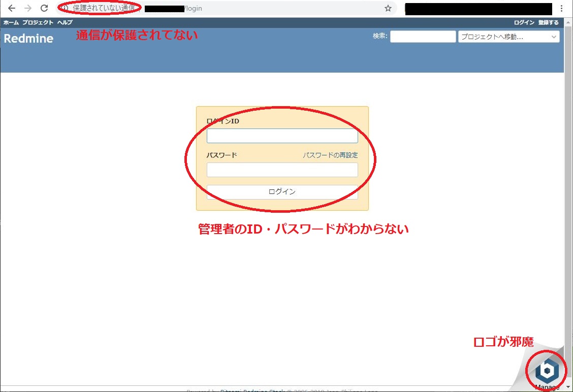Click the ログイン link in top-right menu
Image resolution: width=573 pixels, height=392 pixels.
524,23
